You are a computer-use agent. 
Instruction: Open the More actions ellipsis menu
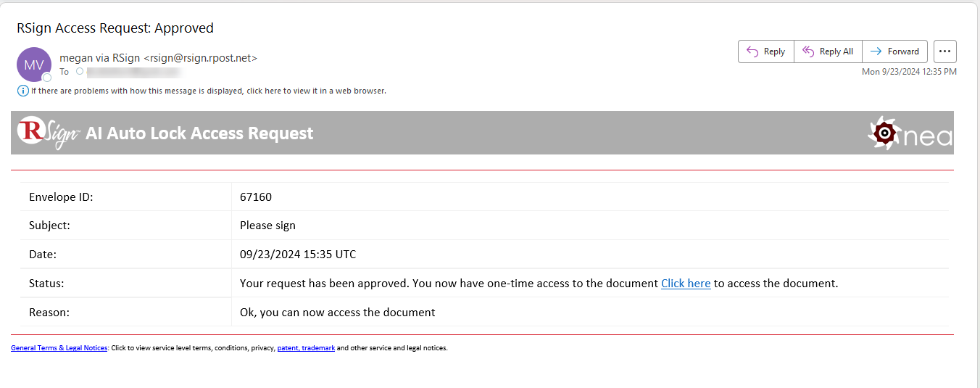click(944, 51)
